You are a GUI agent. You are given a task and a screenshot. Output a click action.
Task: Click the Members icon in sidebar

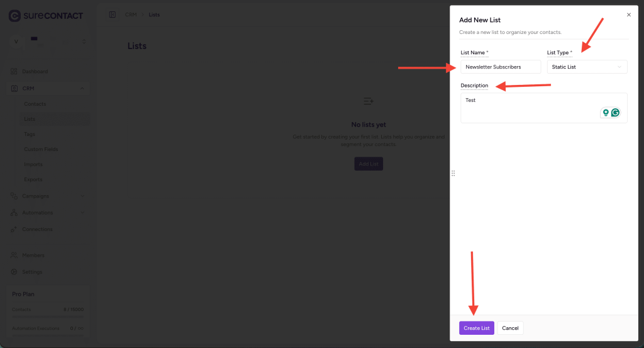(14, 255)
